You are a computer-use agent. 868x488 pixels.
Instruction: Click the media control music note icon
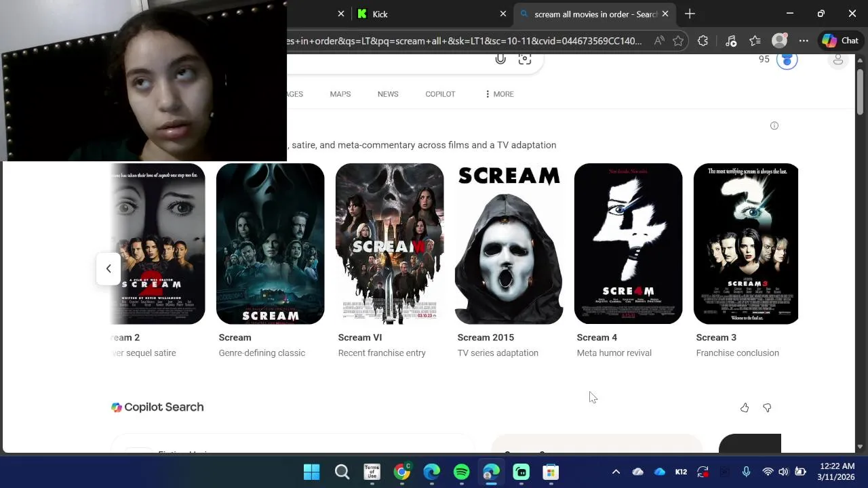[731, 41]
